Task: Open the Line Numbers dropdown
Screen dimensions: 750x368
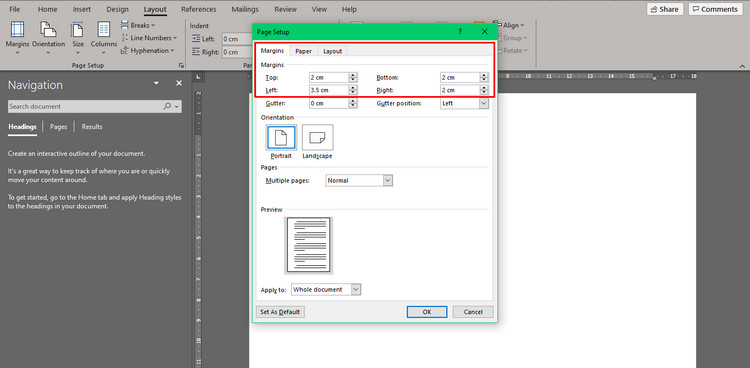Action: [149, 38]
